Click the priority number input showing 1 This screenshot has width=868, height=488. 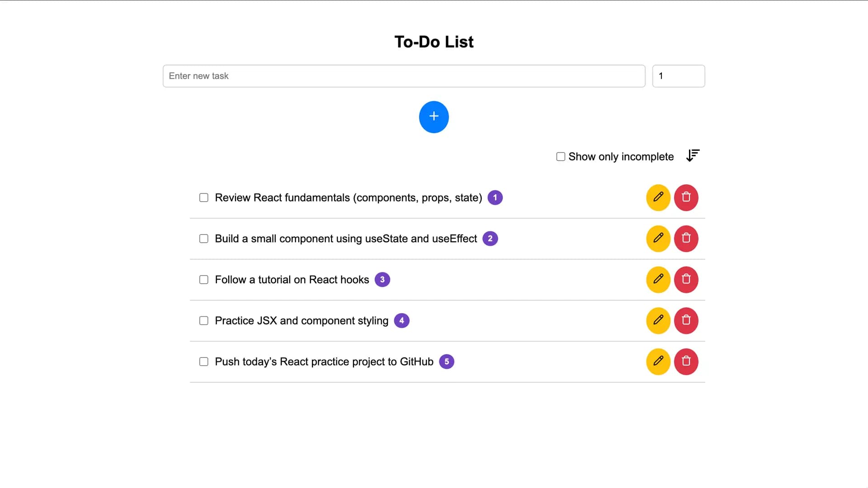[x=678, y=76]
